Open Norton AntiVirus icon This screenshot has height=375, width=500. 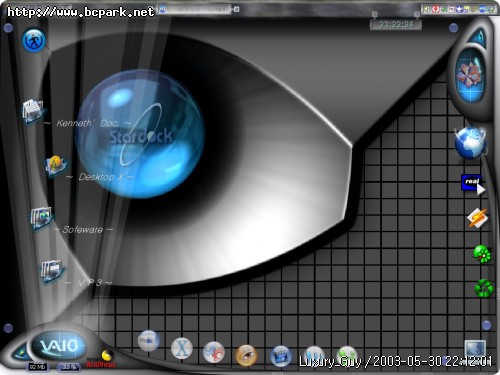pos(101,359)
